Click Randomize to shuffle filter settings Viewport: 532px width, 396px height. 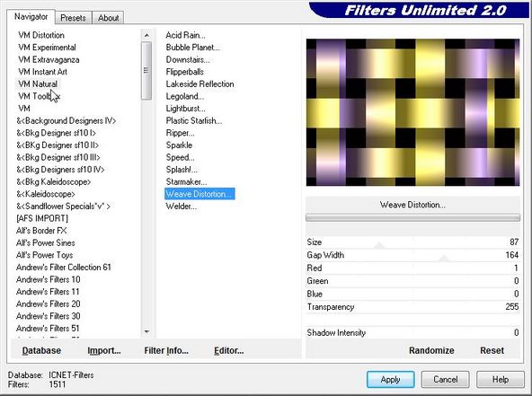tap(431, 350)
